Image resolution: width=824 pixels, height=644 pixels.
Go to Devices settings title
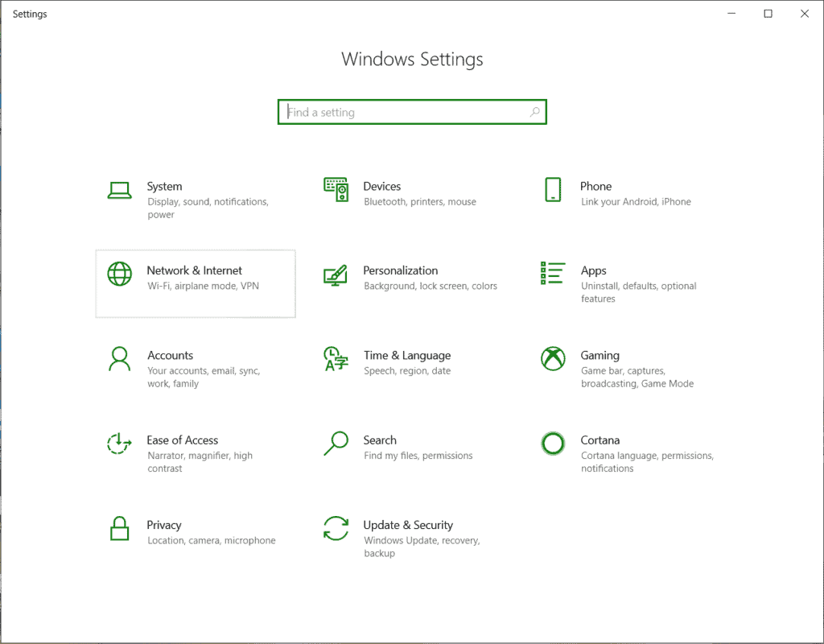[x=382, y=186]
